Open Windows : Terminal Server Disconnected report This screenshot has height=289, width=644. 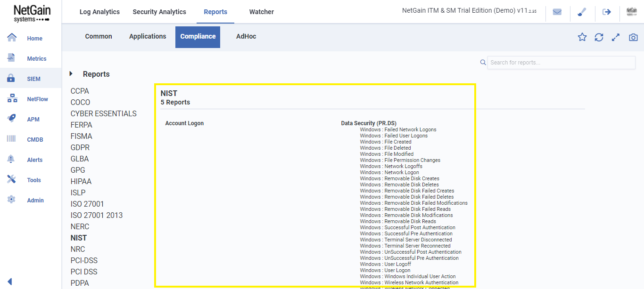tap(406, 240)
